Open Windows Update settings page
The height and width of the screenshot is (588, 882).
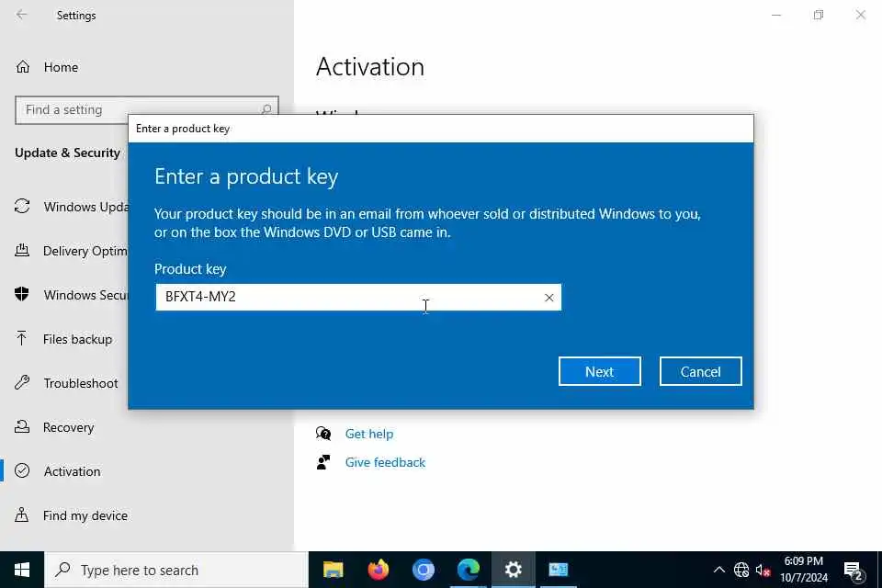(86, 207)
